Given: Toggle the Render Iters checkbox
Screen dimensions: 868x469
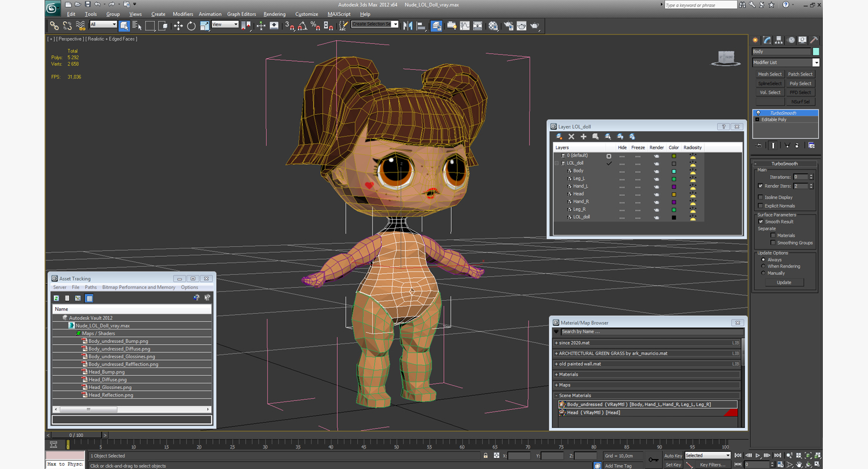Looking at the screenshot, I should 761,186.
